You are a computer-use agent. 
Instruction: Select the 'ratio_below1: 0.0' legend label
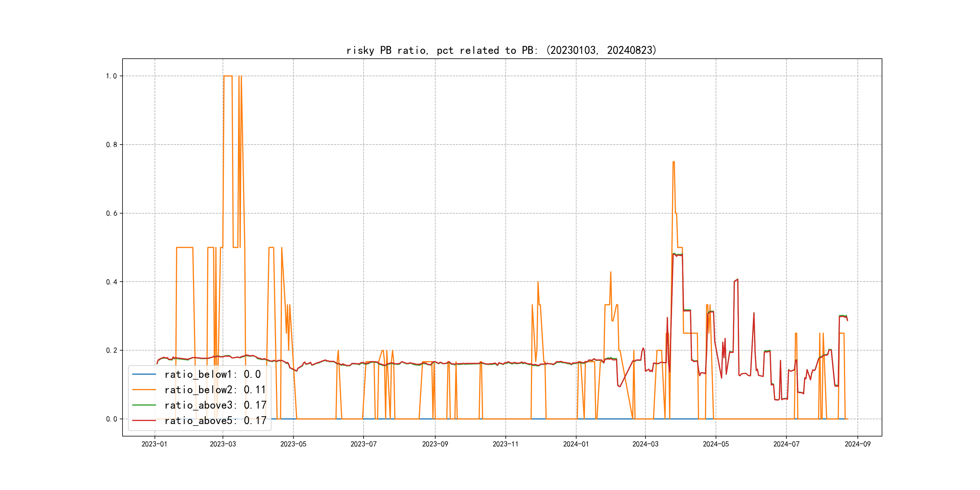point(212,374)
